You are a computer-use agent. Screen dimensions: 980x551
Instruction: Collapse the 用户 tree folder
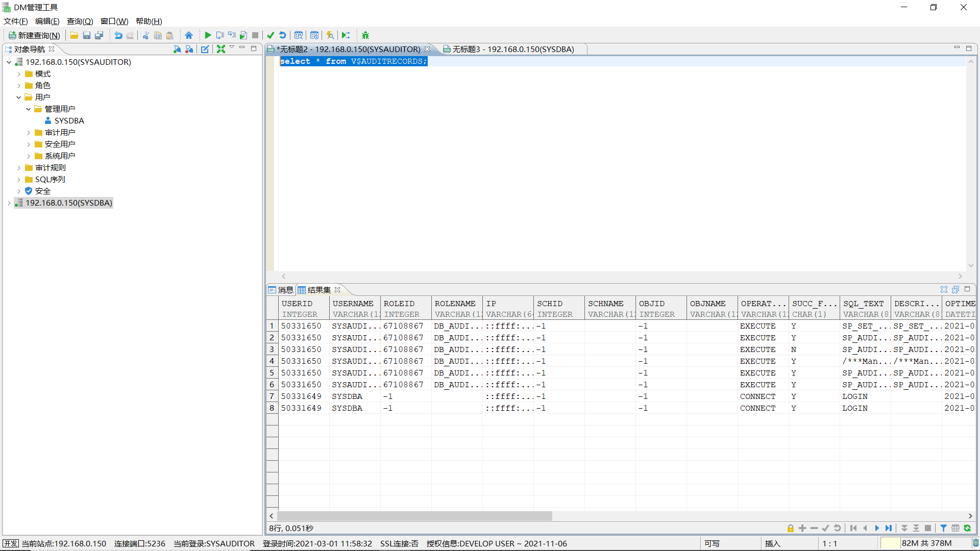(x=19, y=97)
